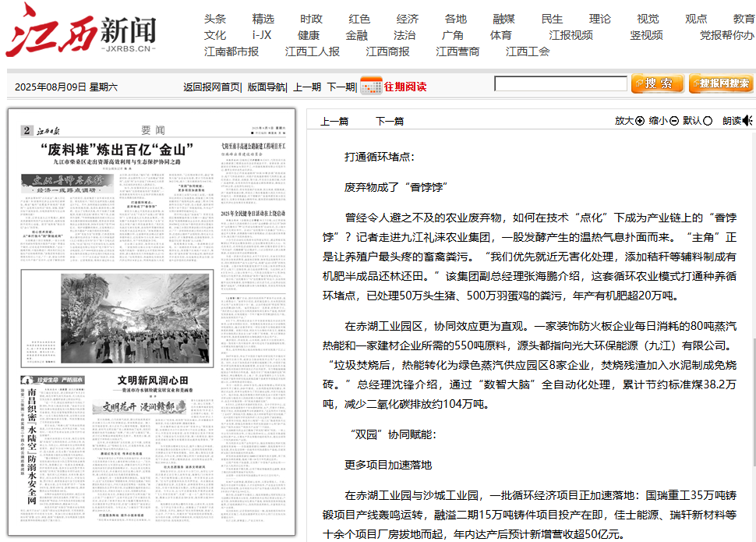Click the 文明新风润心田 headline in page
Viewport: 756px width, 542px height.
(x=153, y=381)
